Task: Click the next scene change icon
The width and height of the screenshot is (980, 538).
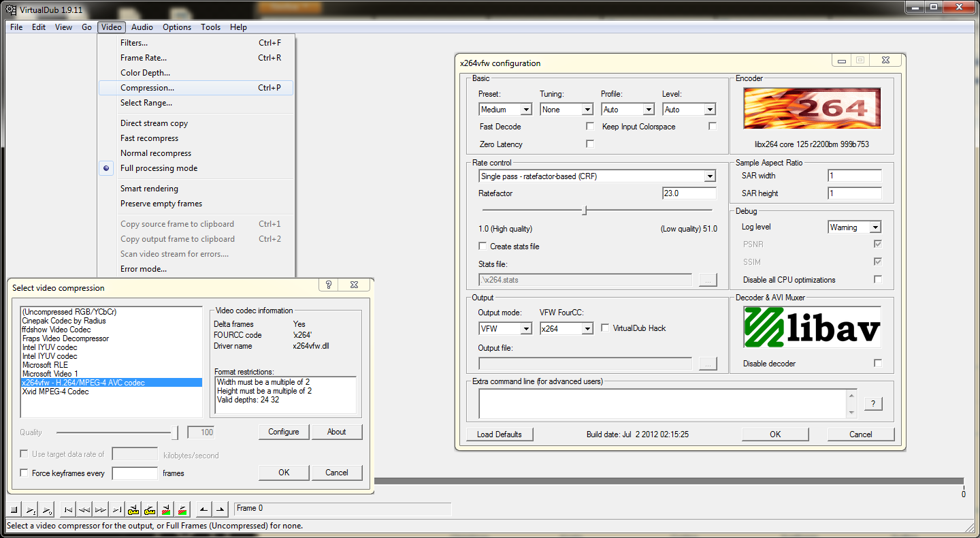Action: pyautogui.click(x=182, y=509)
